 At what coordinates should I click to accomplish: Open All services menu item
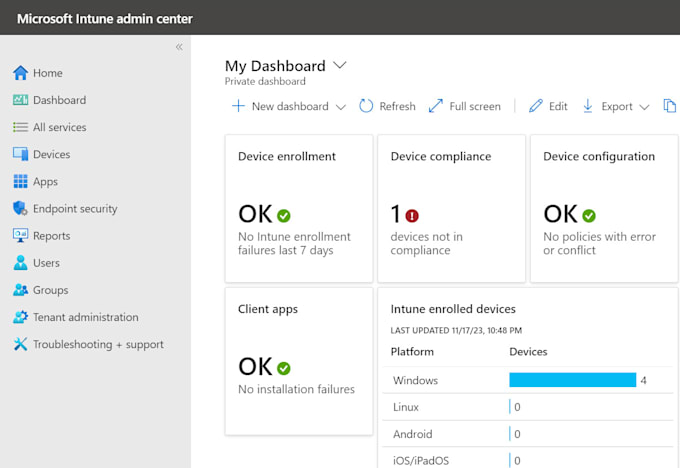[59, 127]
